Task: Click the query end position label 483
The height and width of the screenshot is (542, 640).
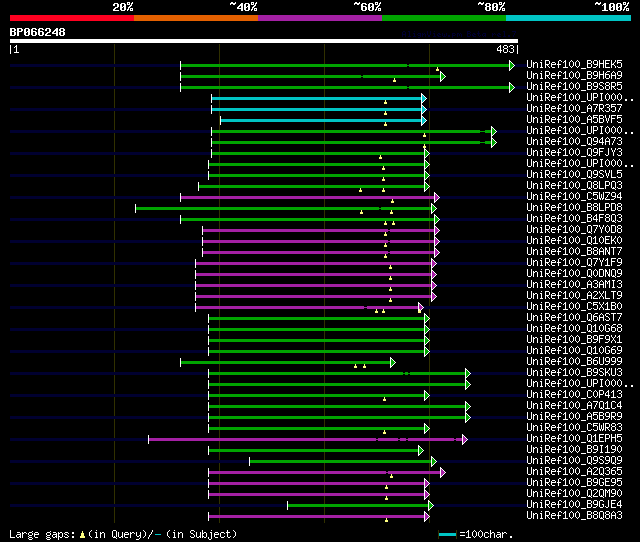Action: [505, 49]
